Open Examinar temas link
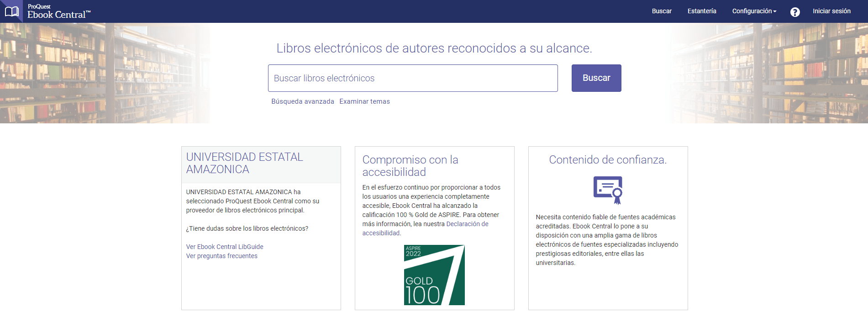This screenshot has width=868, height=323. point(364,101)
